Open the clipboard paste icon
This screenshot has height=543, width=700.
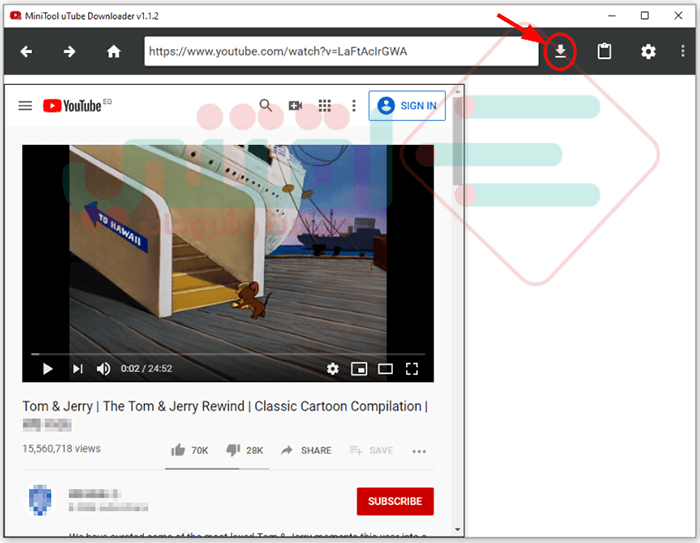pos(604,51)
